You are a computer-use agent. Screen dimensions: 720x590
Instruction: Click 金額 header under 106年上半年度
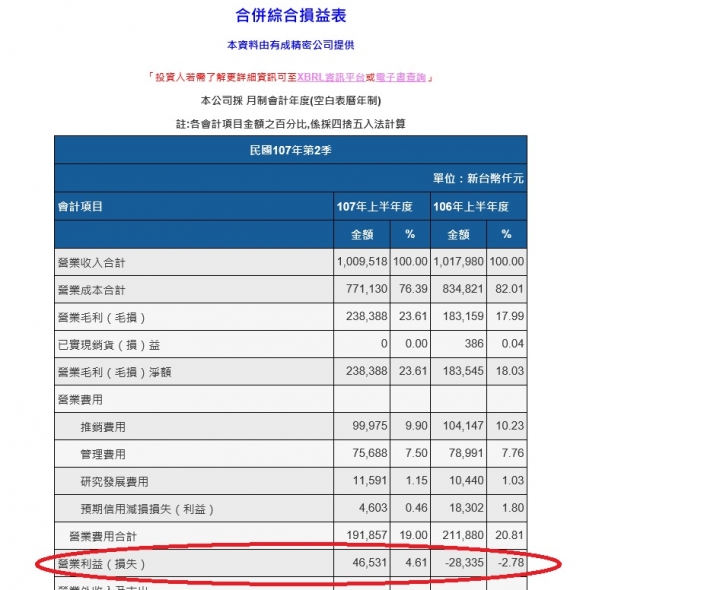[x=458, y=235]
